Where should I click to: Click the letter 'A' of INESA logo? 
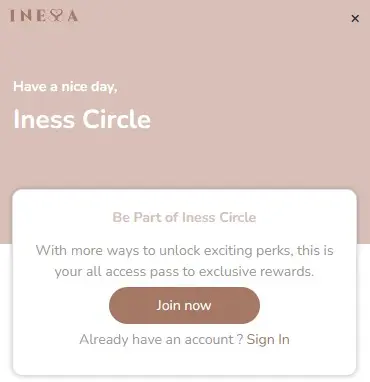coord(73,16)
